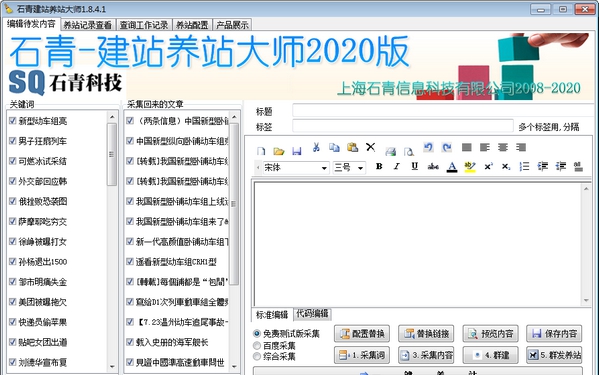The height and width of the screenshot is (375, 599).
Task: Open the 养站配置 tab
Action: 192,25
